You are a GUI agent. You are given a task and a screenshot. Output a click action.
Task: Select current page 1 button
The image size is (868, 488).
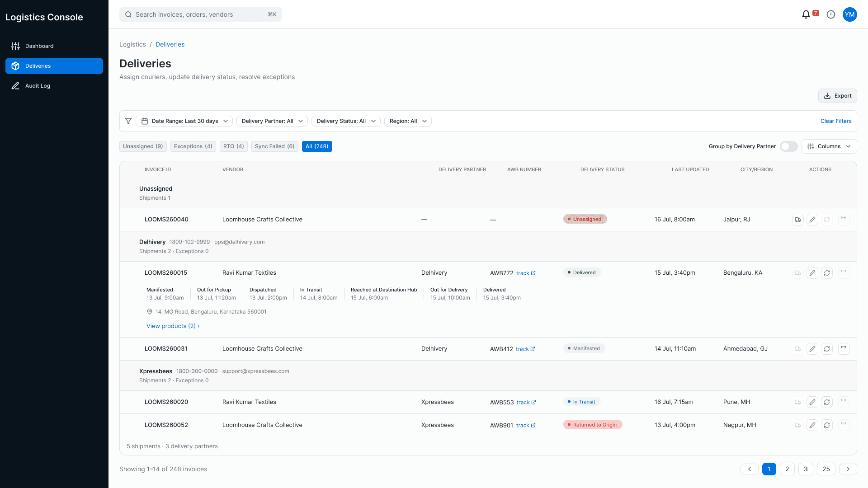click(x=769, y=469)
